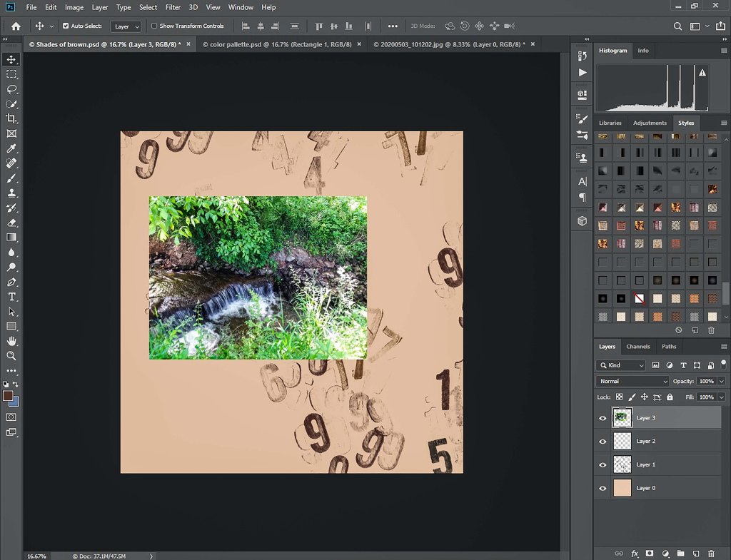The image size is (731, 560).
Task: Select the Lasso tool
Action: click(11, 89)
